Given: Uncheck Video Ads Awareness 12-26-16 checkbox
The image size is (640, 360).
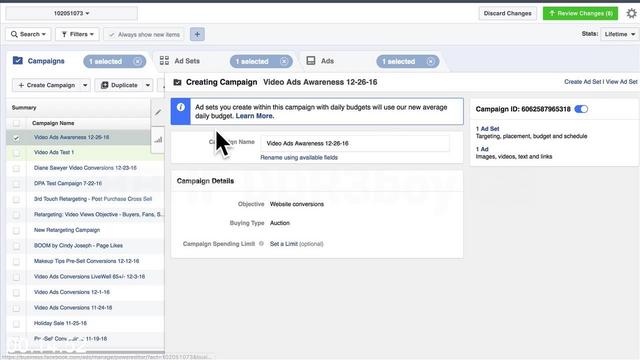Looking at the screenshot, I should [16, 138].
